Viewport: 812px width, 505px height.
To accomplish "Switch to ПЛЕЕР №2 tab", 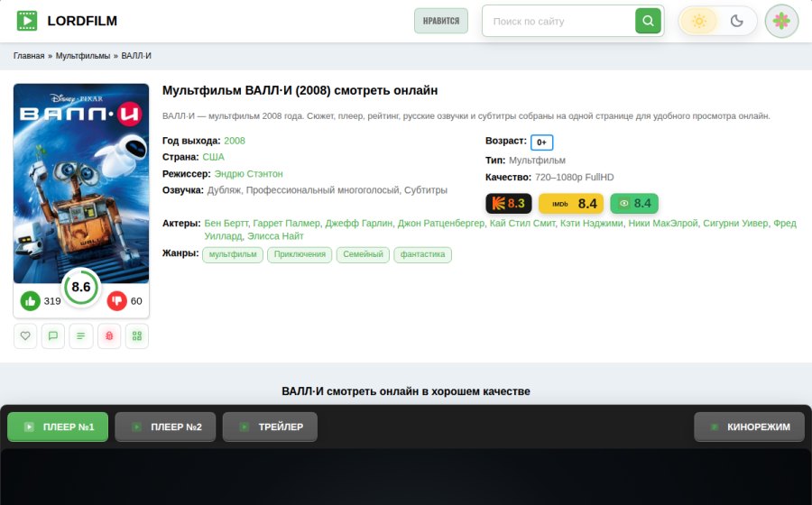I will click(165, 427).
